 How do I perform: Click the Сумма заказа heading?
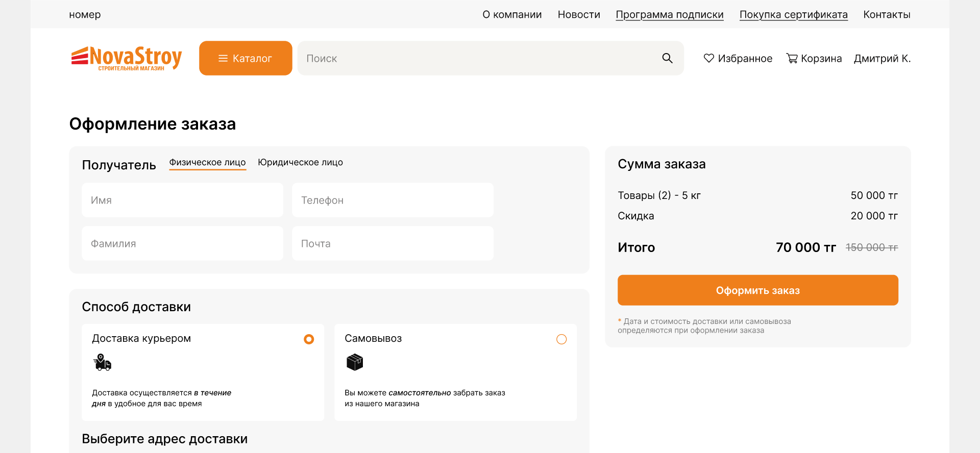(x=661, y=164)
